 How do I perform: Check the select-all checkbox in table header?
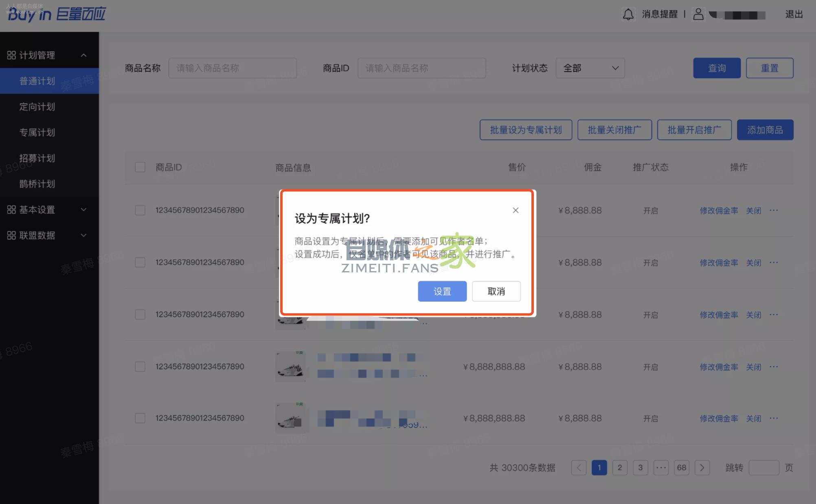pos(140,167)
